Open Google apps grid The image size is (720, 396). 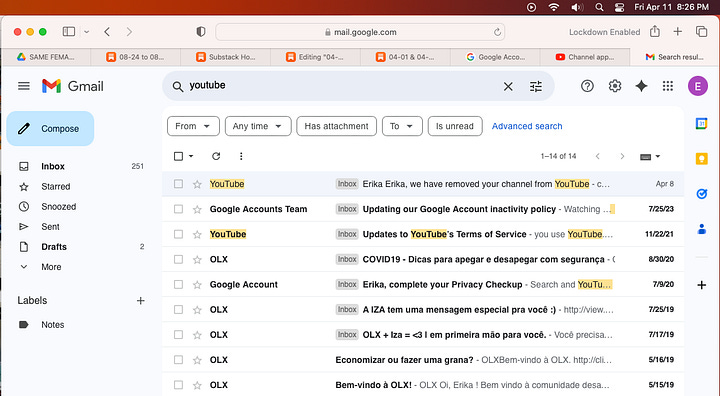point(668,86)
